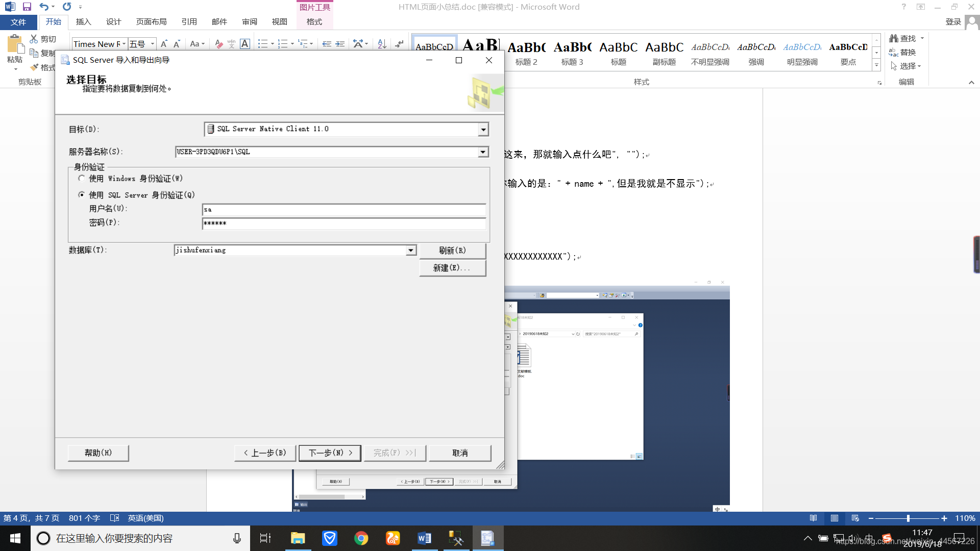Open the Destination (目标) dropdown
The image size is (980, 551).
tap(483, 130)
